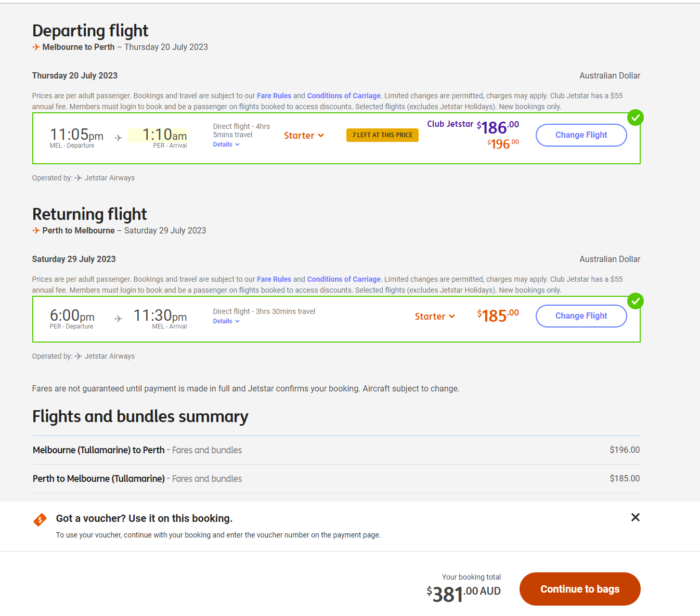Open Conditions of Carriage link in departing notice
The height and width of the screenshot is (616, 700).
pos(344,96)
